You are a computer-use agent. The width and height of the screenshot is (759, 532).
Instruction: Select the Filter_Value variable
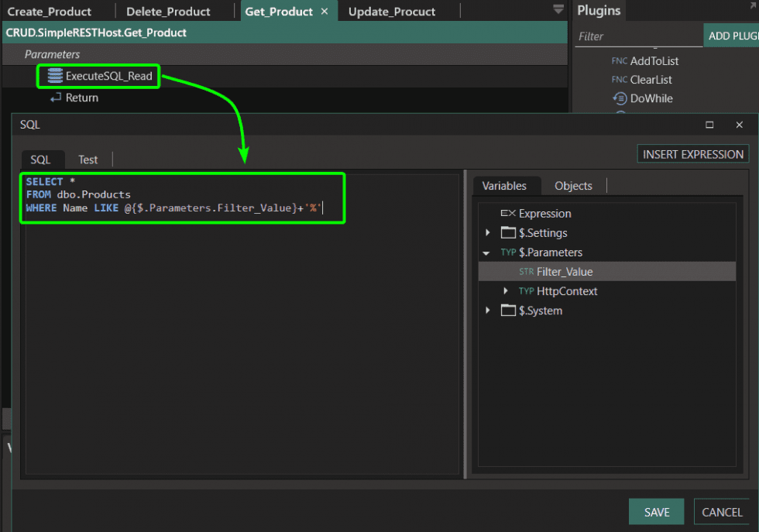(565, 272)
